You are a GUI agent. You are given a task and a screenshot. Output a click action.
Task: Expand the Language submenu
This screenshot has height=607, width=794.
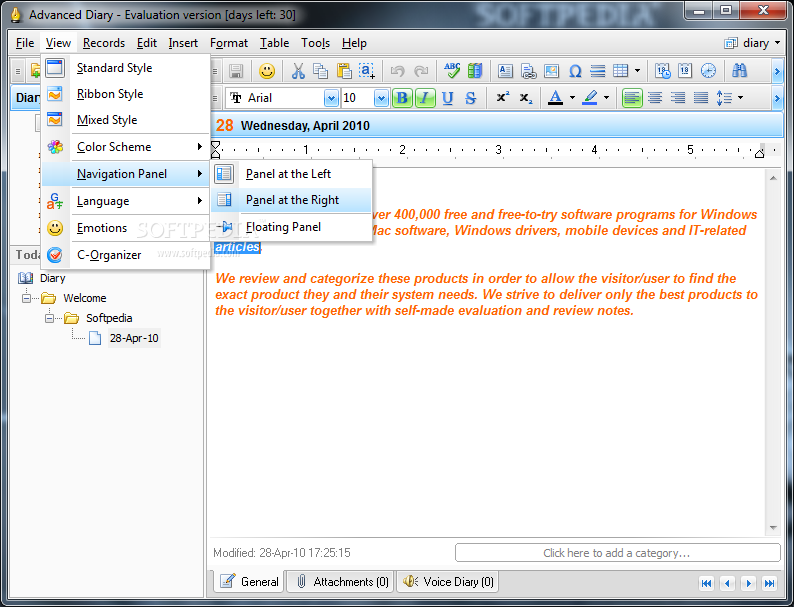[126, 201]
